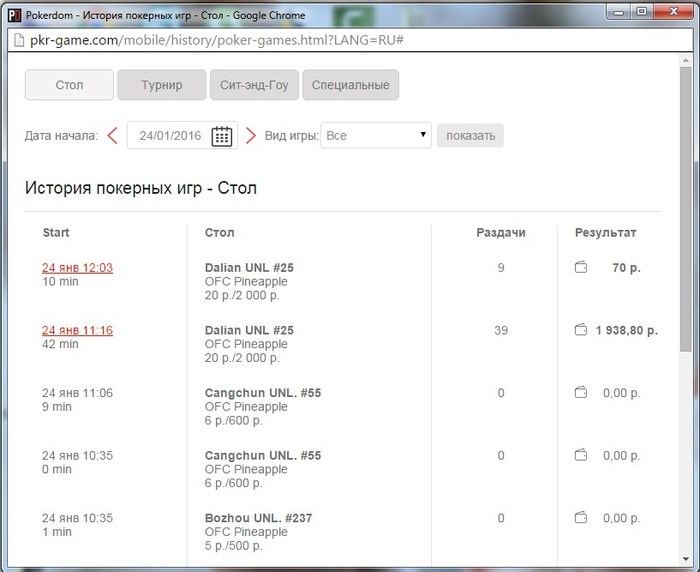Close the Chrome window
700x572 pixels.
(673, 12)
